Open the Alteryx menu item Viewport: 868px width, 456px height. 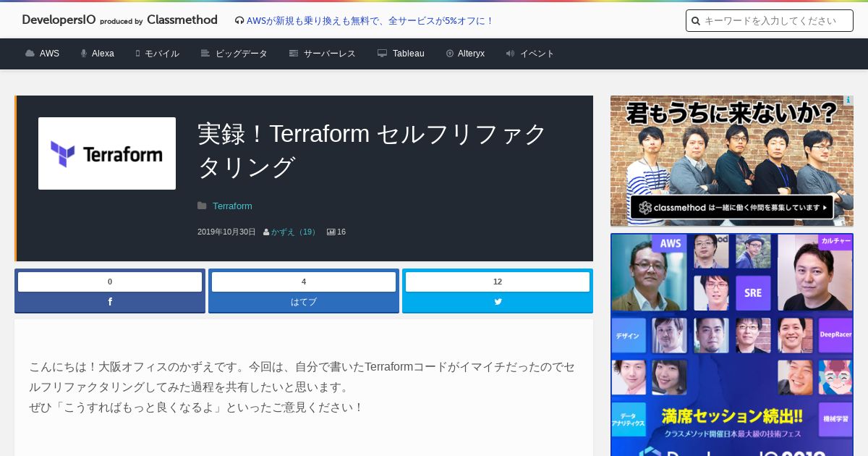click(471, 54)
